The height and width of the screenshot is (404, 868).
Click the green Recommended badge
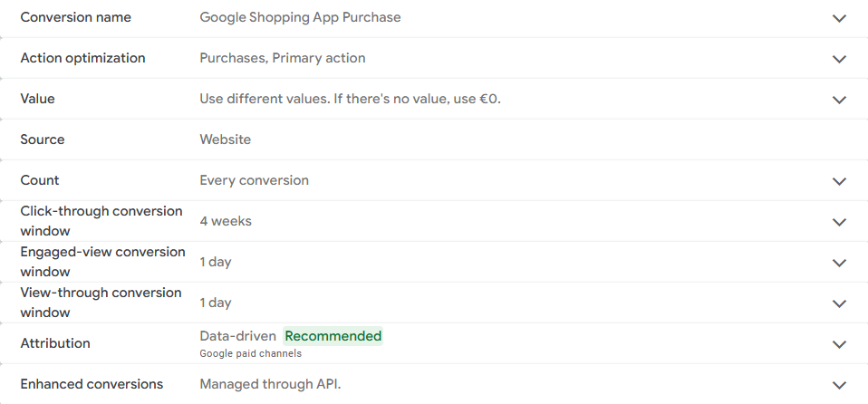333,336
